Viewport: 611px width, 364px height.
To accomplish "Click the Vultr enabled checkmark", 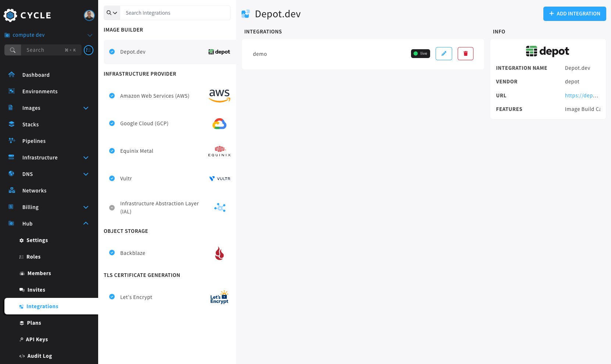I will click(x=112, y=179).
